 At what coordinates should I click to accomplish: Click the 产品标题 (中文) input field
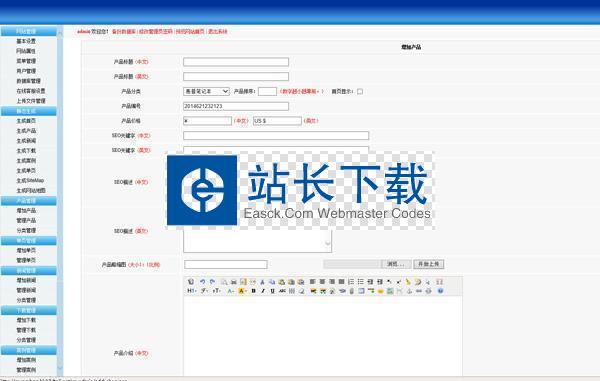236,62
